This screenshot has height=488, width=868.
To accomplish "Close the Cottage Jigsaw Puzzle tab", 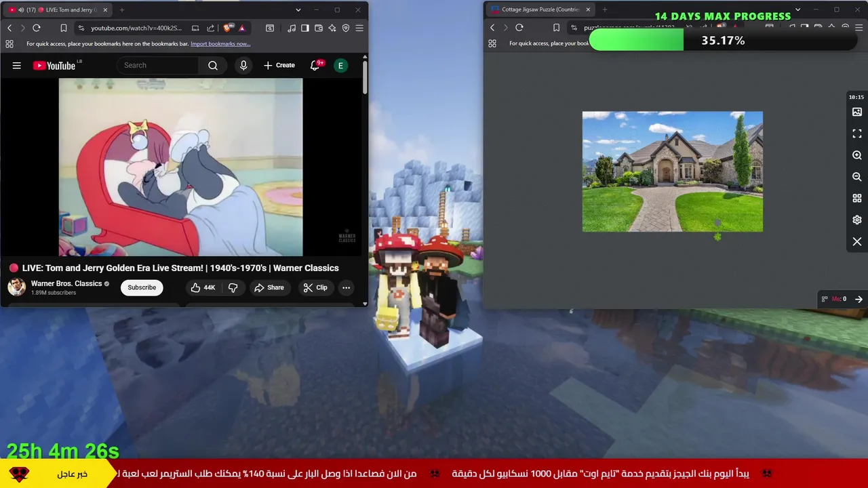I will pyautogui.click(x=588, y=9).
